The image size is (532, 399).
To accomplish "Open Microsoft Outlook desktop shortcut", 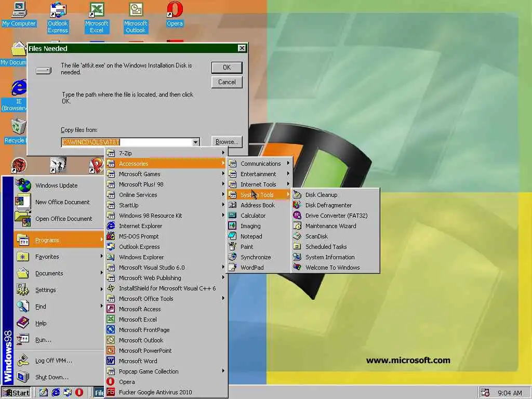I will [x=136, y=18].
